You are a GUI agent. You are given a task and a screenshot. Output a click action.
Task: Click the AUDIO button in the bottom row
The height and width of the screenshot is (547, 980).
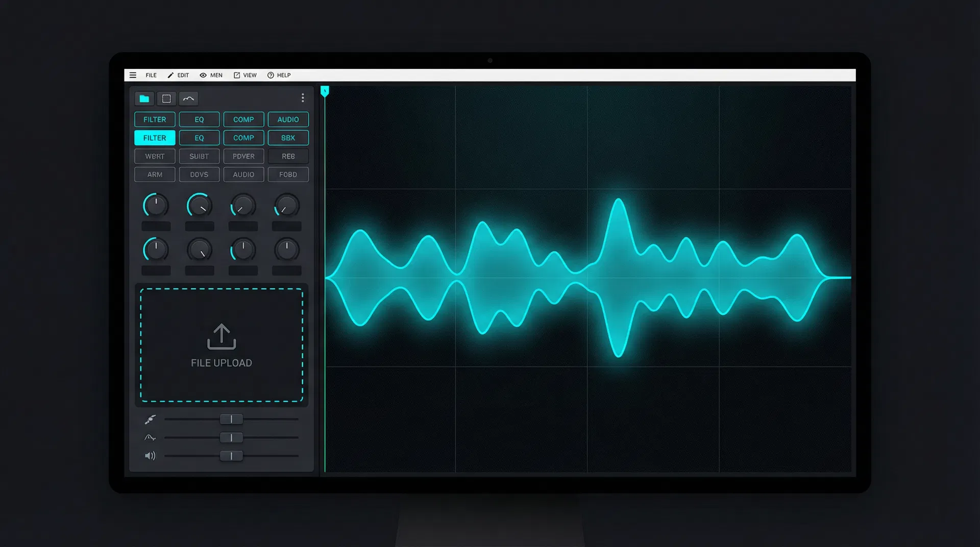243,175
